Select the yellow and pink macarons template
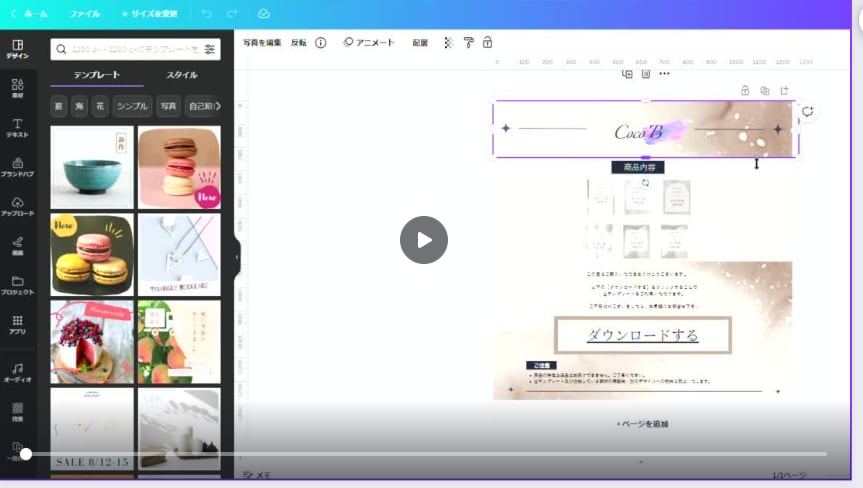 tap(92, 255)
